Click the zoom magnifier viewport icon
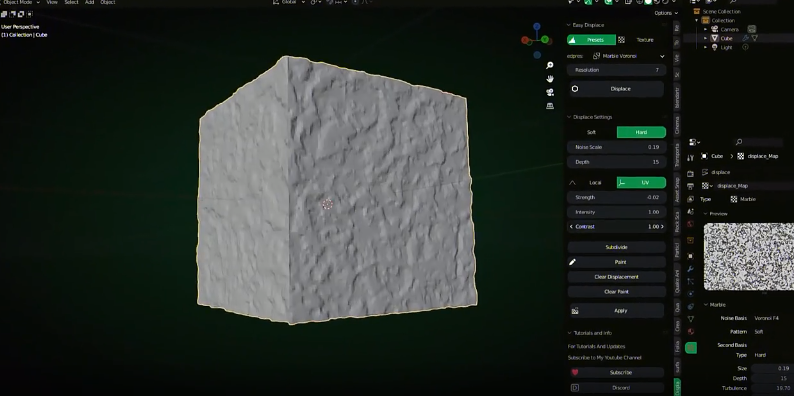794x396 pixels. point(550,65)
